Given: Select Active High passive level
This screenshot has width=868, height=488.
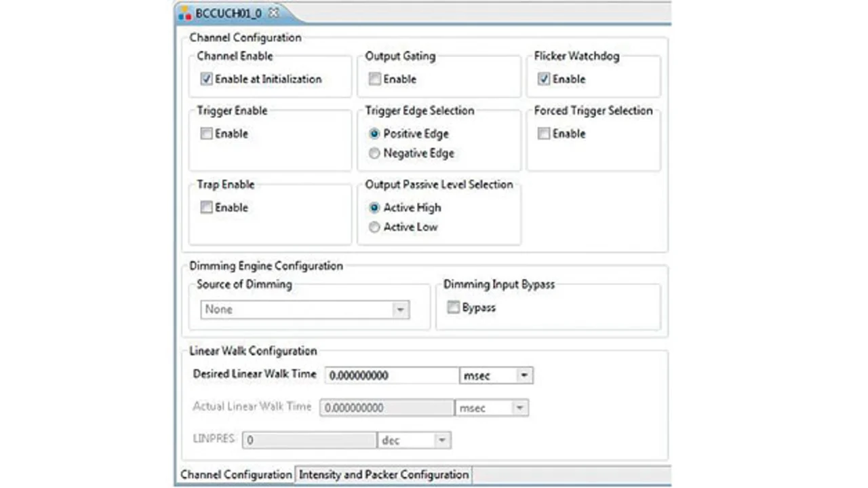Looking at the screenshot, I should 374,208.
